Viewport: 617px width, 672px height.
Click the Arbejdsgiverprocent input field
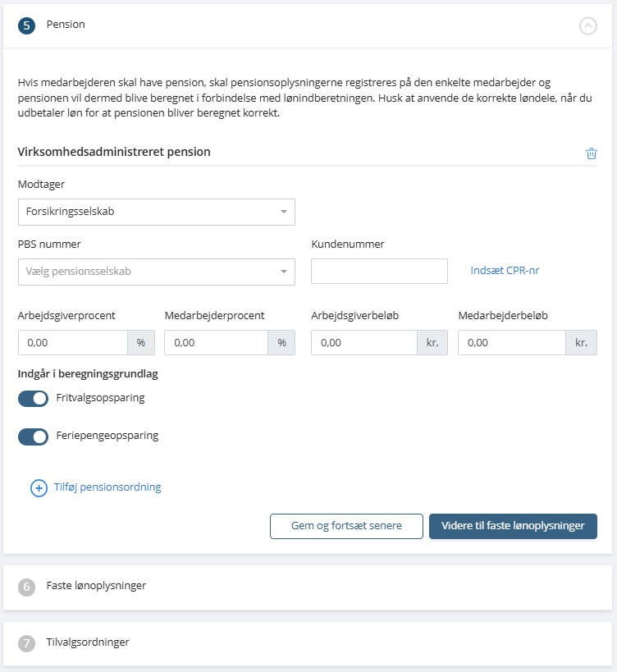point(72,343)
